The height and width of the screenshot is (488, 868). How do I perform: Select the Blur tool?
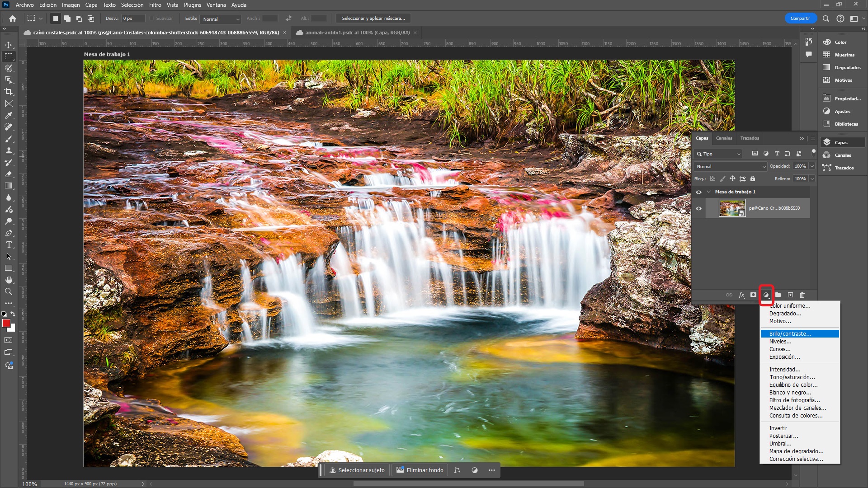tap(9, 198)
